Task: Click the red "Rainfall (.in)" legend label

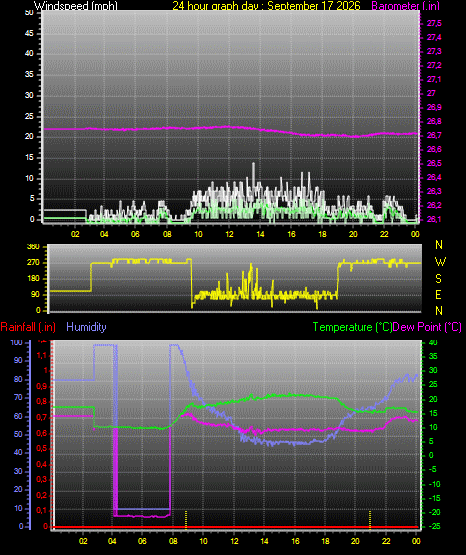Action: [28, 327]
